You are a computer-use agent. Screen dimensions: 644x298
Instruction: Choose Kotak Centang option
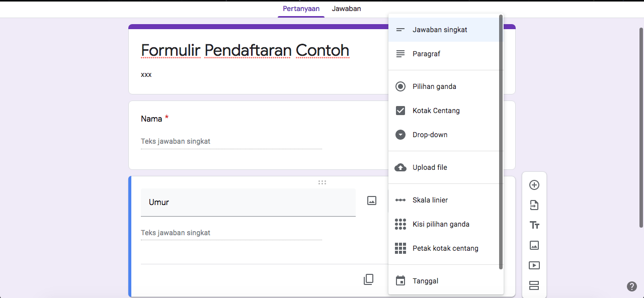pyautogui.click(x=436, y=111)
